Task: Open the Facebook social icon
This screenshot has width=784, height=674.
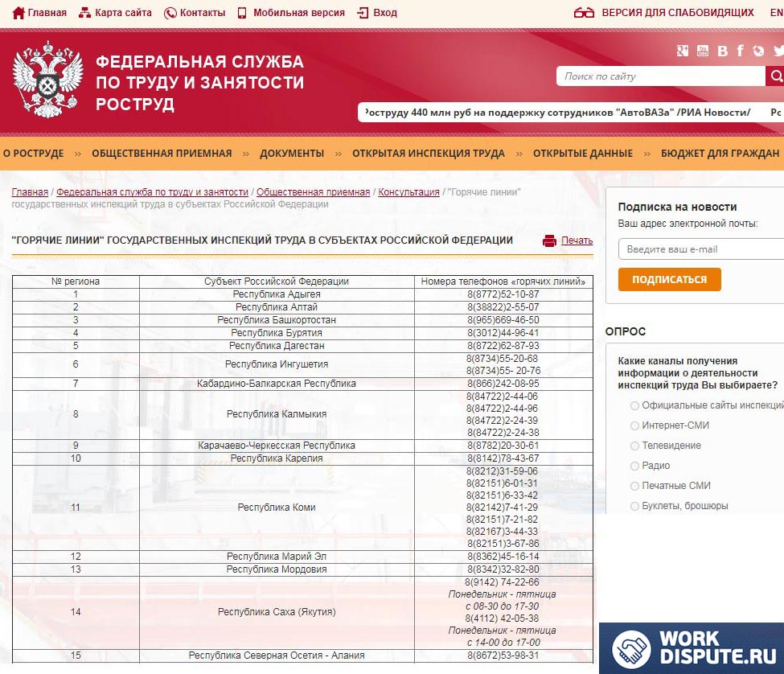Action: [741, 51]
